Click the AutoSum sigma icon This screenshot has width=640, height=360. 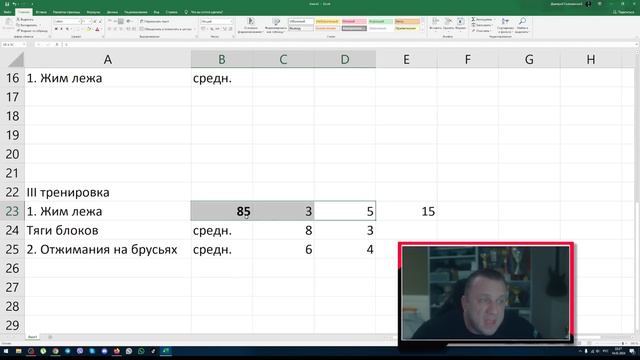473,19
